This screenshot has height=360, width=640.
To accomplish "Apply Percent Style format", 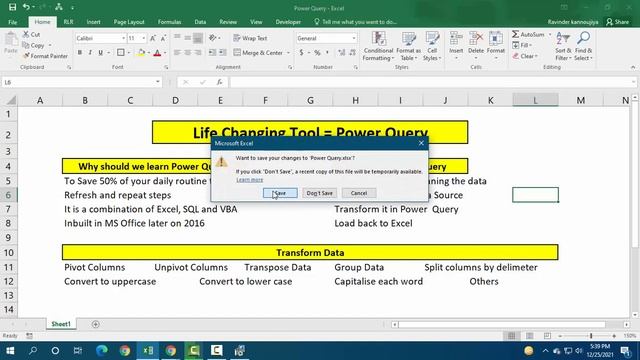I will 317,53.
